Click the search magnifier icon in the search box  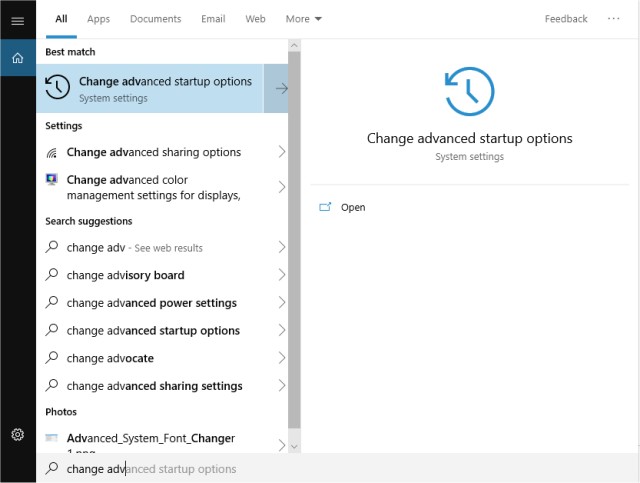click(x=52, y=468)
